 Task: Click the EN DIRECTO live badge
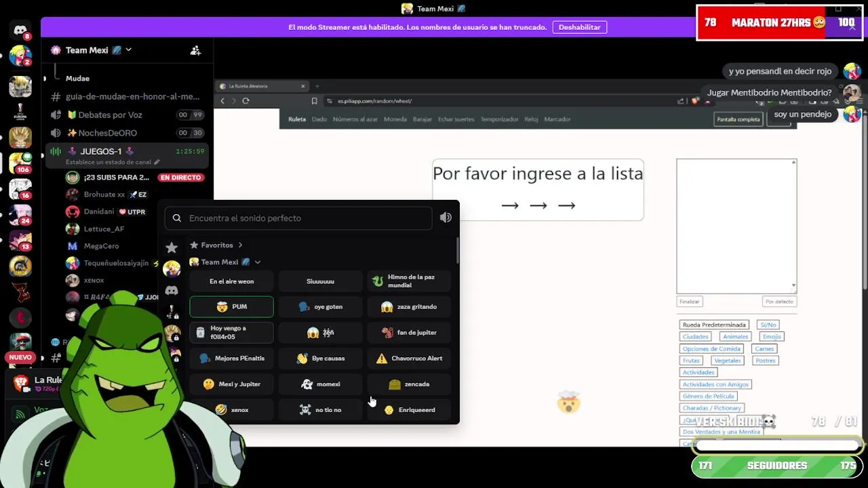[180, 178]
